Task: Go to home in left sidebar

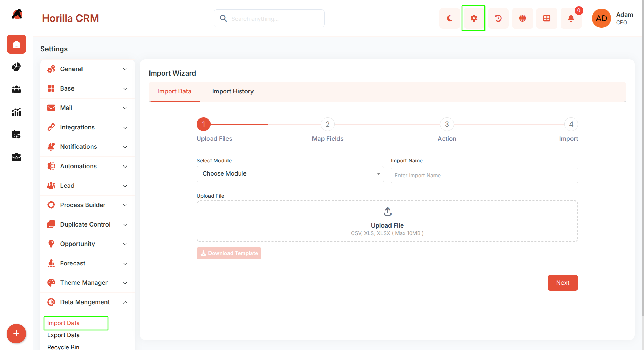Action: tap(16, 44)
